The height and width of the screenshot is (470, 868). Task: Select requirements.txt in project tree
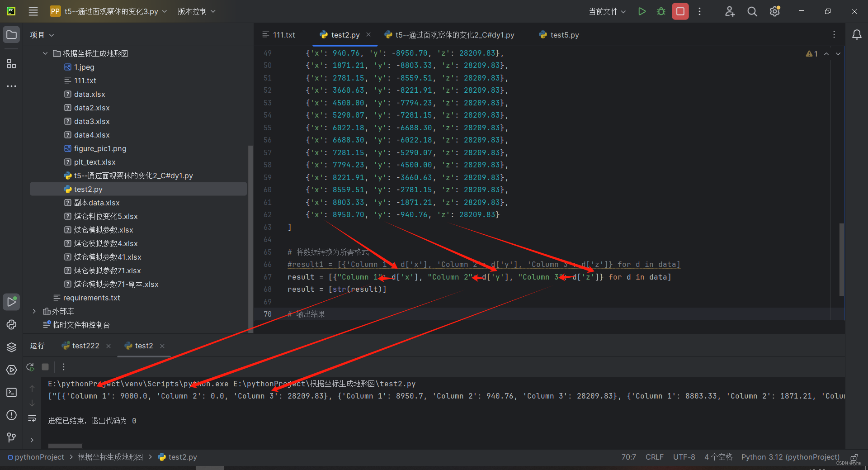point(91,298)
